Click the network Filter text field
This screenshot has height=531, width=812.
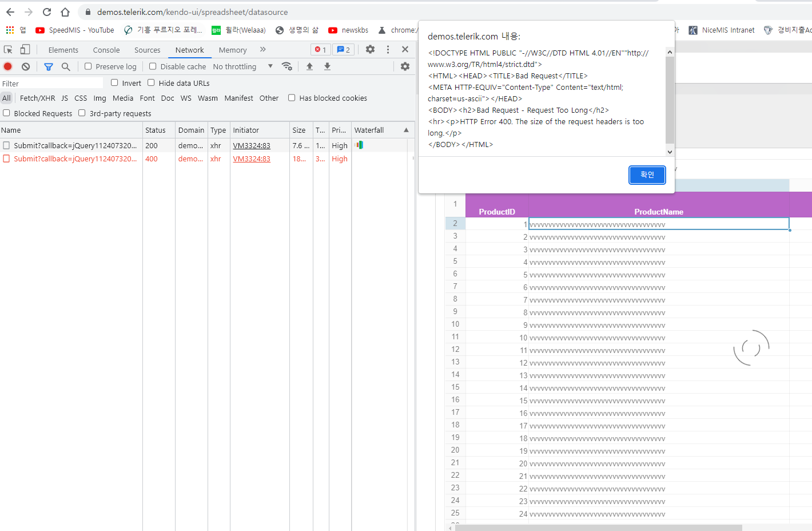point(52,84)
